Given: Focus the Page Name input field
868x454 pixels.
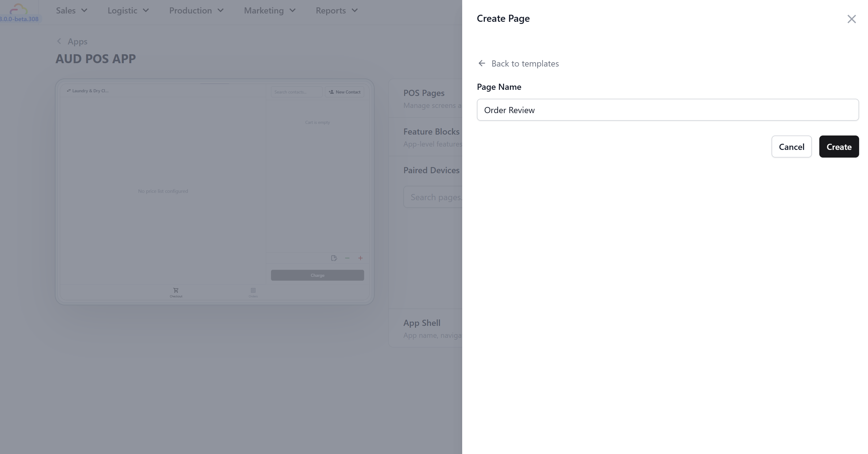Looking at the screenshot, I should click(x=667, y=110).
